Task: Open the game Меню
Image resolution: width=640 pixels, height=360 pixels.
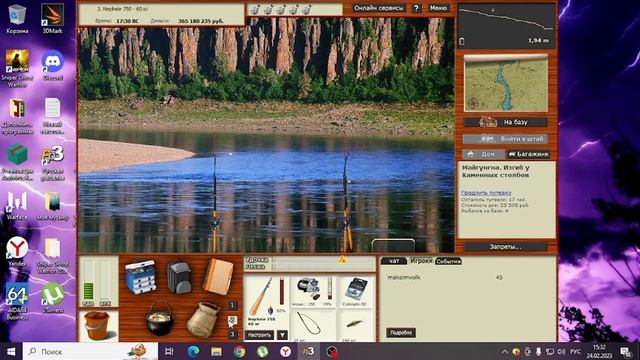Action: coord(438,8)
